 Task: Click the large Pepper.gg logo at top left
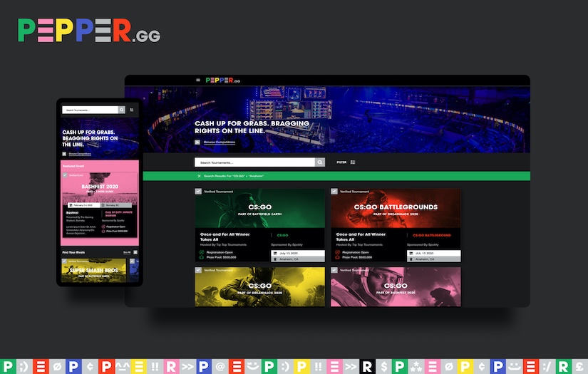coord(89,30)
